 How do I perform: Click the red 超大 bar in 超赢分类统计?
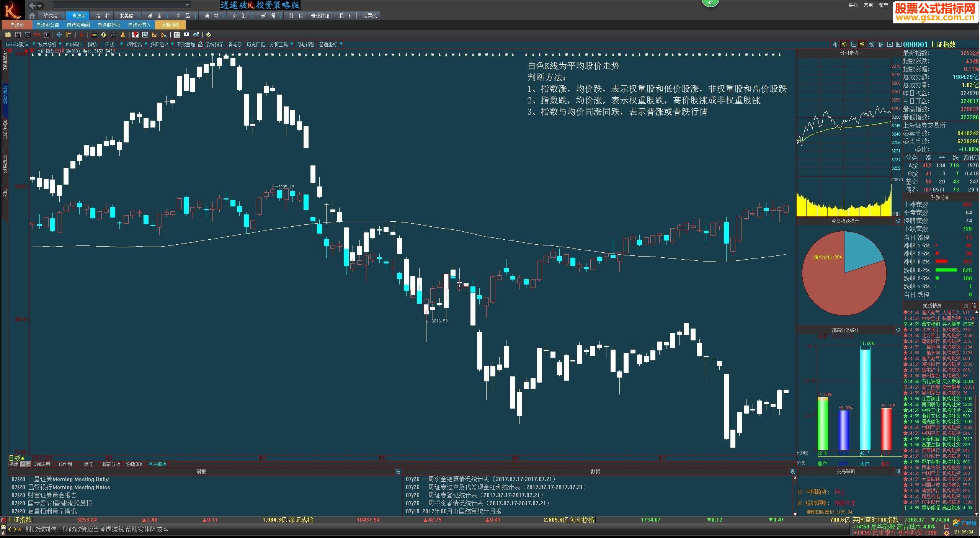[886, 429]
